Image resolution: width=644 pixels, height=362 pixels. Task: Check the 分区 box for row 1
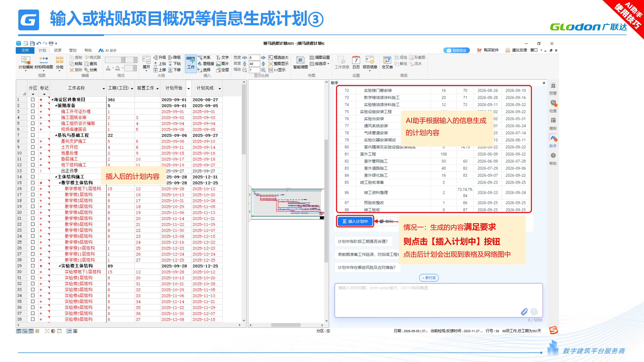tap(33, 99)
